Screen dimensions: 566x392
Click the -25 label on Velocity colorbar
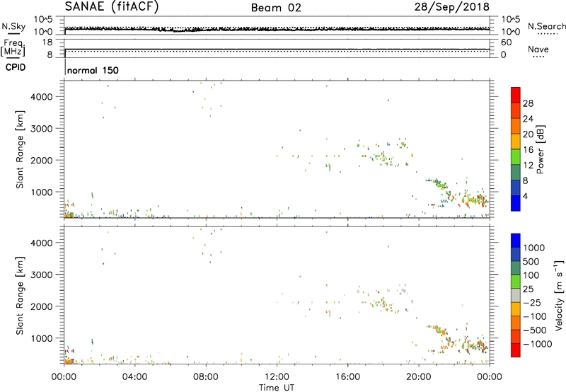coord(532,302)
